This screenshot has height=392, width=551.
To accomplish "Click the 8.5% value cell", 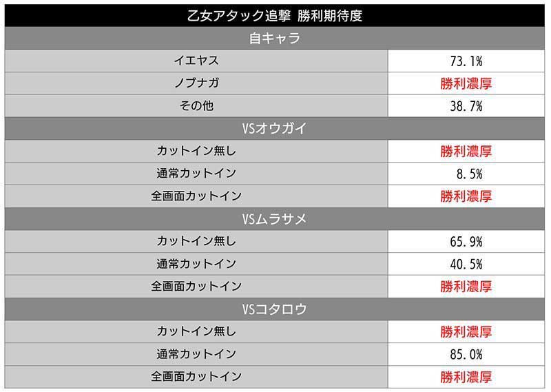I will point(466,174).
